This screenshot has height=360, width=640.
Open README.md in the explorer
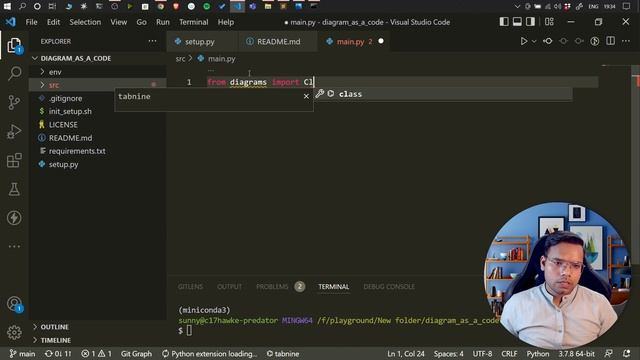(70, 138)
